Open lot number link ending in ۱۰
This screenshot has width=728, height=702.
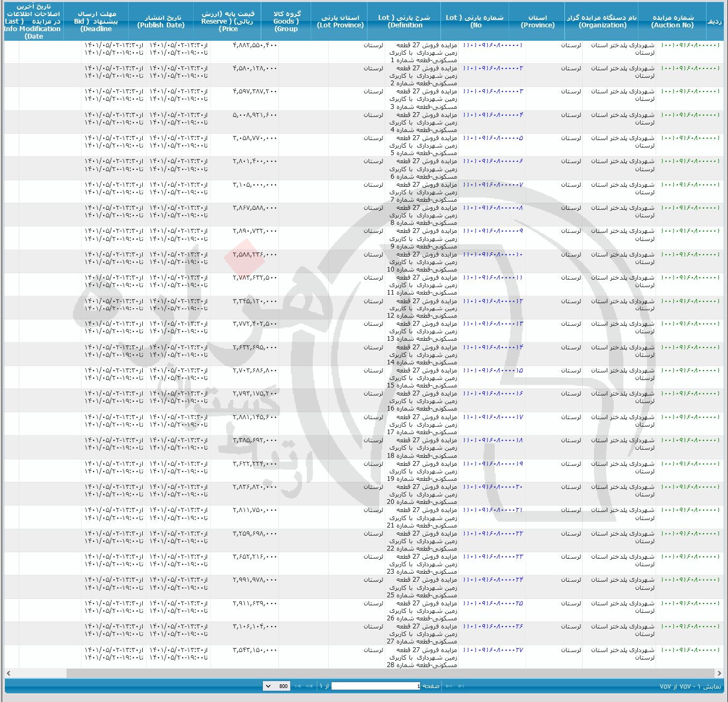(492, 254)
